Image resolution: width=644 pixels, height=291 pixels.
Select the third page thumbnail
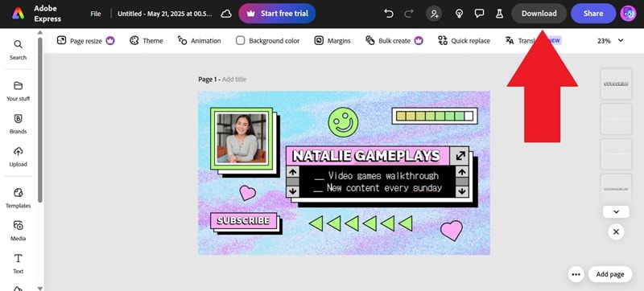(616, 154)
